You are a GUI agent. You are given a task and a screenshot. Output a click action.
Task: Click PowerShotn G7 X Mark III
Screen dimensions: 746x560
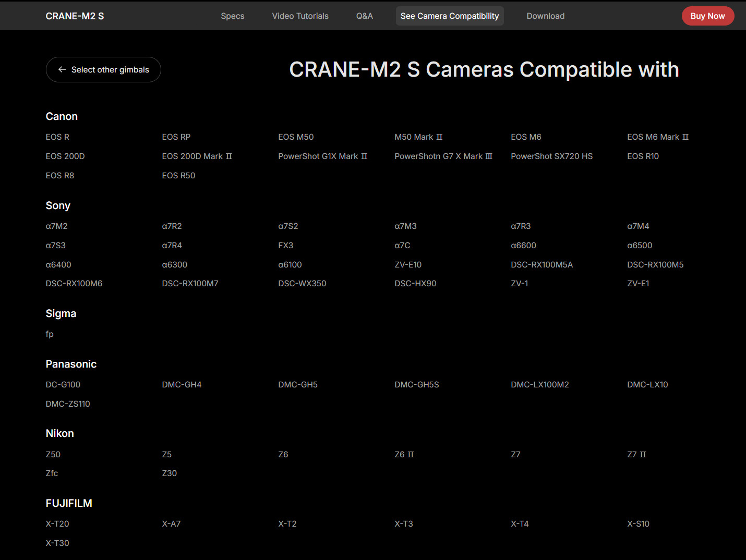point(443,156)
